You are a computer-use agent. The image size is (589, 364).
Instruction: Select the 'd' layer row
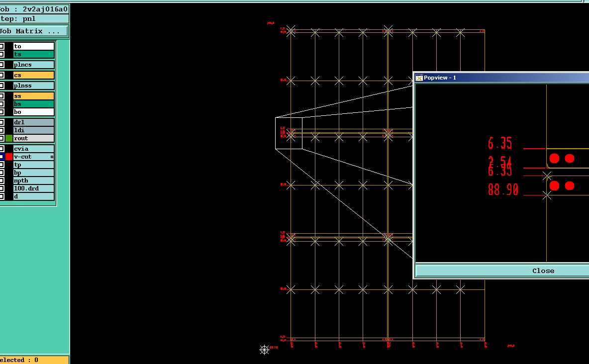33,196
